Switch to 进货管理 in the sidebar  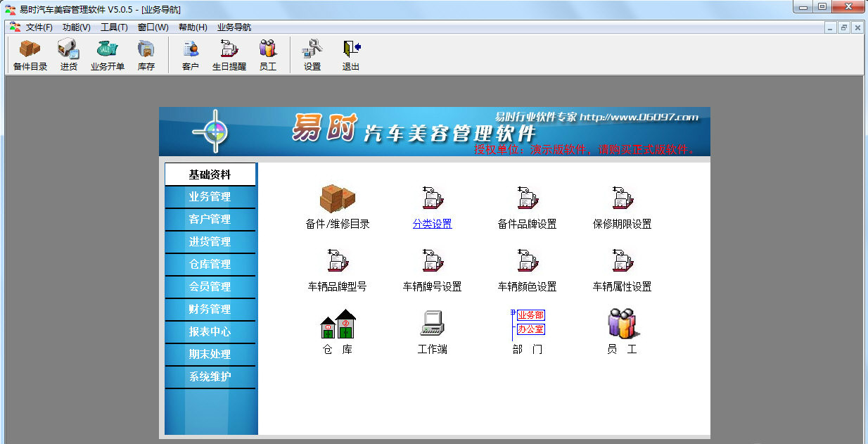(210, 242)
